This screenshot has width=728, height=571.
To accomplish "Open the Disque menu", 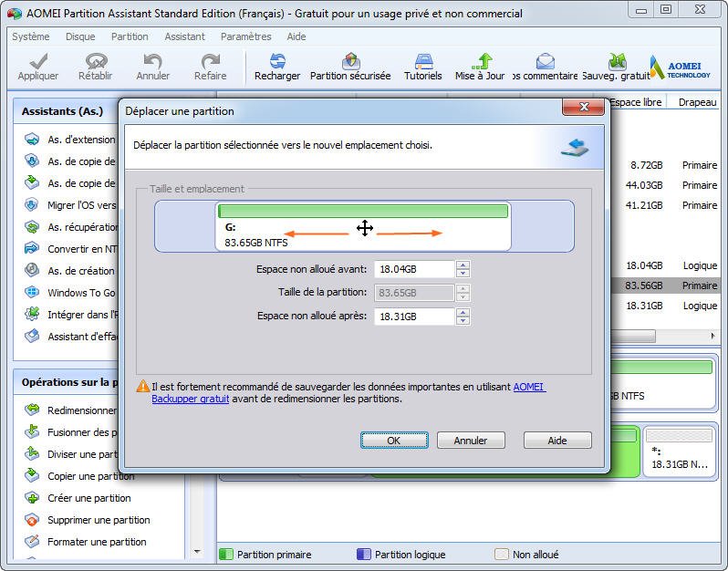I will (80, 36).
